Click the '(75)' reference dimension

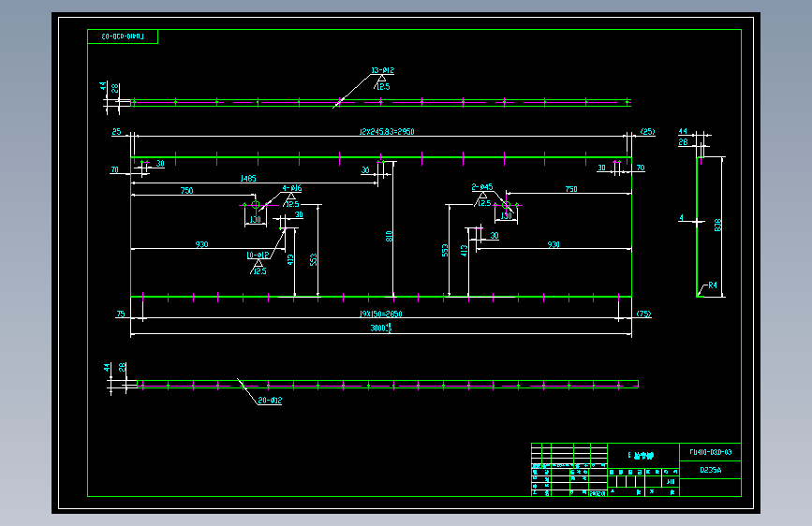(643, 314)
